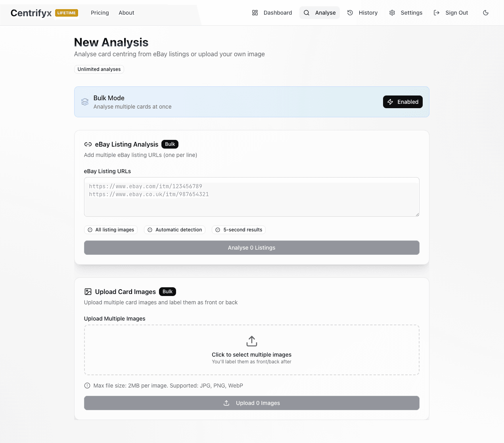Open the Analyse tab in the navigation
504x443 pixels.
(320, 13)
